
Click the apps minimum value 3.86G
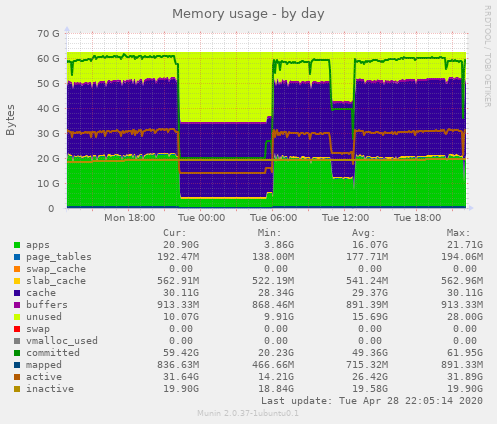279,245
